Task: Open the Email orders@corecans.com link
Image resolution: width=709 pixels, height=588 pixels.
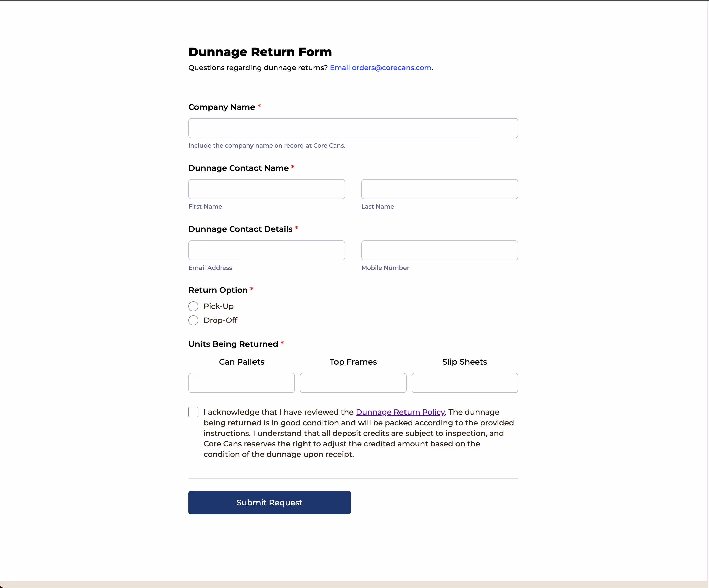Action: pos(380,68)
